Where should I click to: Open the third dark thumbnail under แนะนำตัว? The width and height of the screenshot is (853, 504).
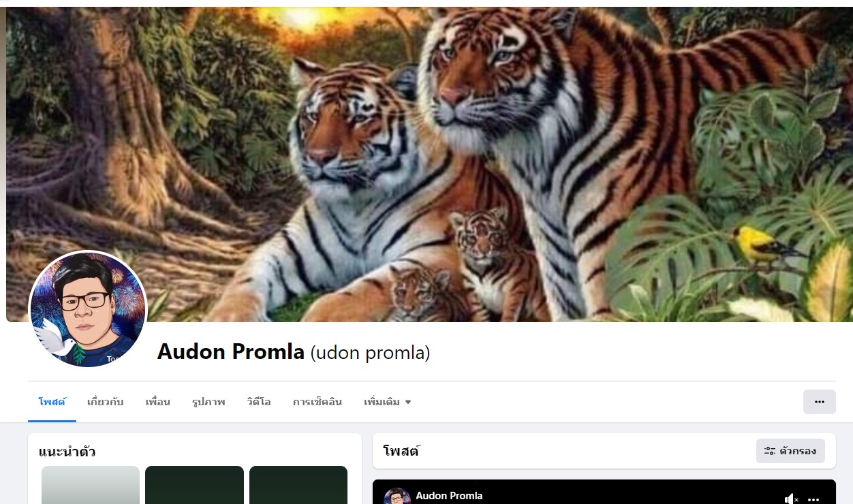point(298,485)
